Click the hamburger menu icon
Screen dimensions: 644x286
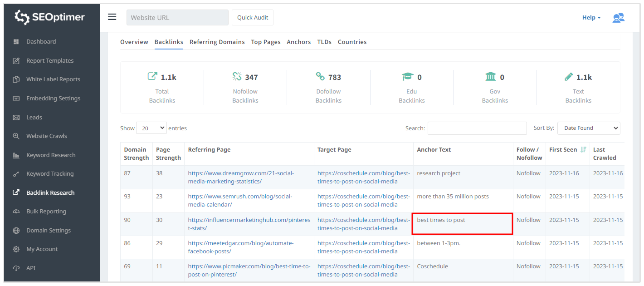tap(112, 17)
